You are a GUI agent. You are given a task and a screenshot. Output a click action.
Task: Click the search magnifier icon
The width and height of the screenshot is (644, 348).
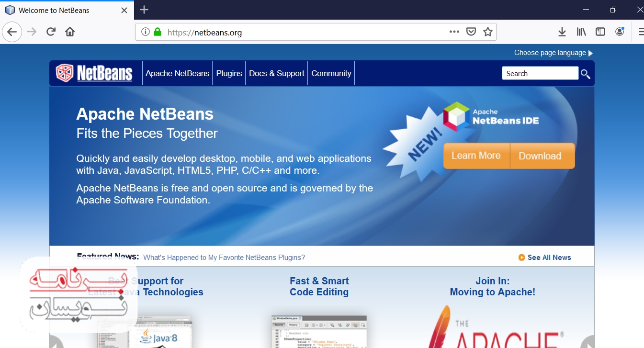tap(585, 74)
